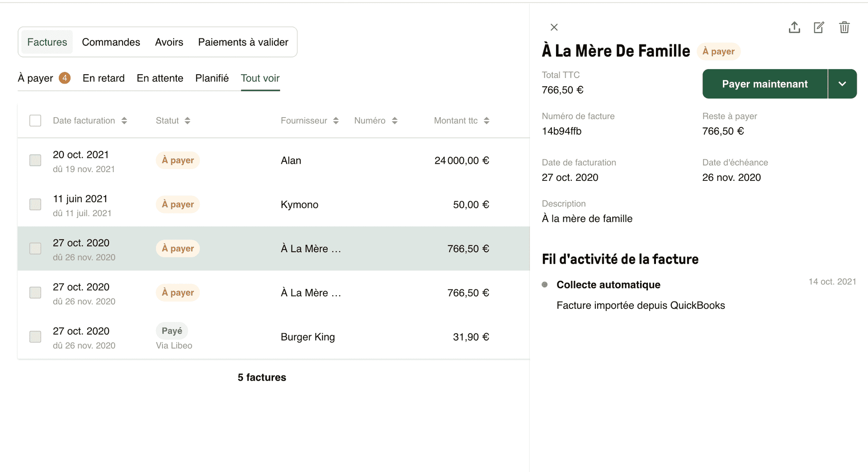Open the Paiements à valider tab

243,42
